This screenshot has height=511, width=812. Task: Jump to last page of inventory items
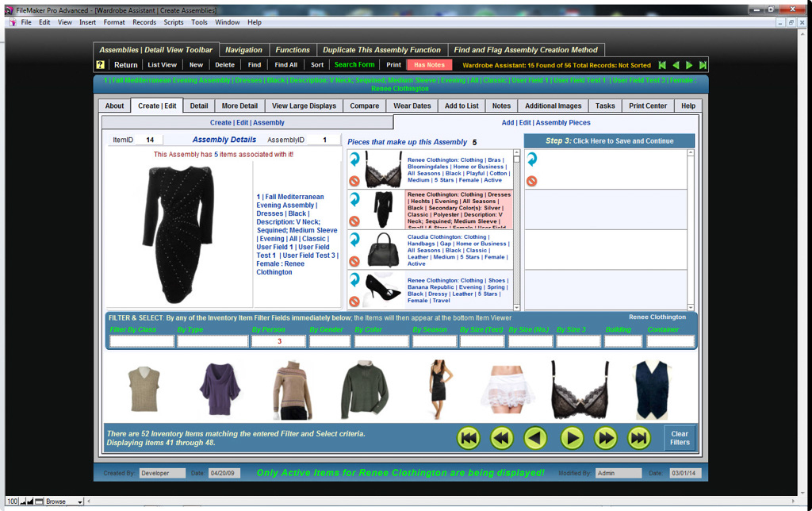pos(639,439)
